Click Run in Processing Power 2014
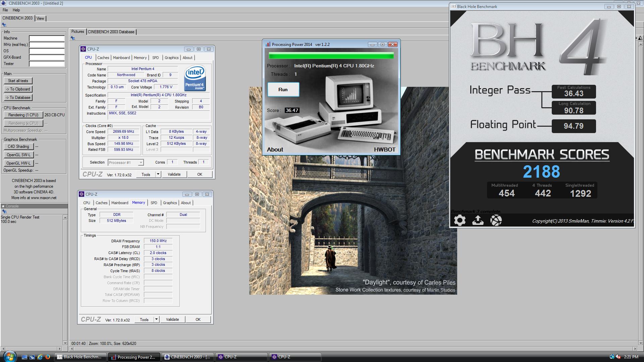 click(283, 89)
